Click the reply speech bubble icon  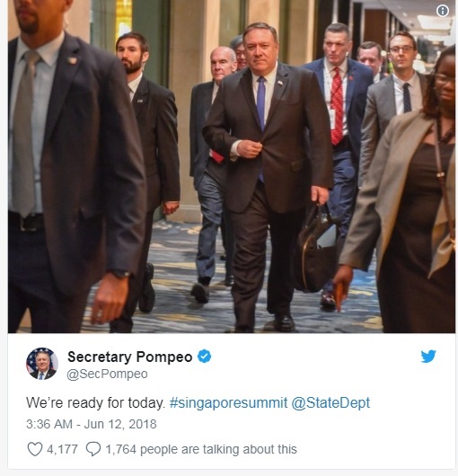[93, 449]
